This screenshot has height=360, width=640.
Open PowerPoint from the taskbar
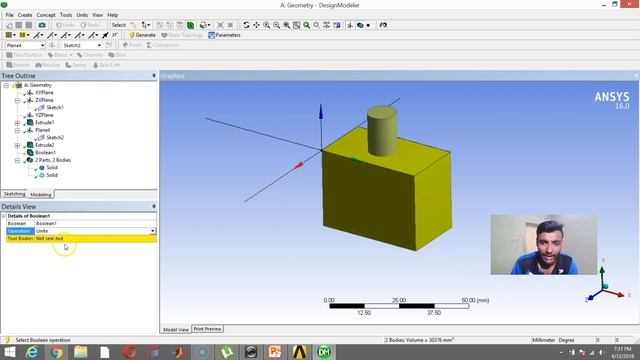click(275, 352)
